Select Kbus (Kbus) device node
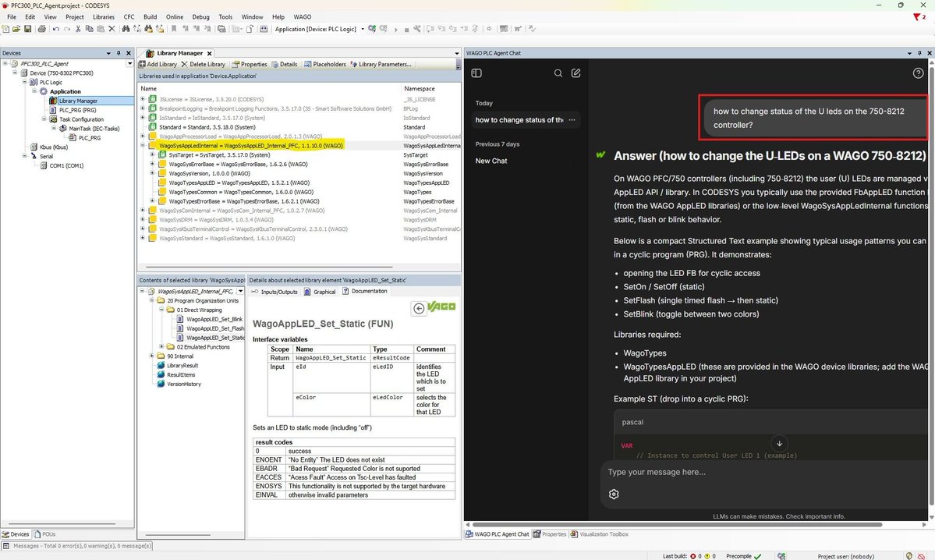The image size is (935, 560). [x=54, y=147]
